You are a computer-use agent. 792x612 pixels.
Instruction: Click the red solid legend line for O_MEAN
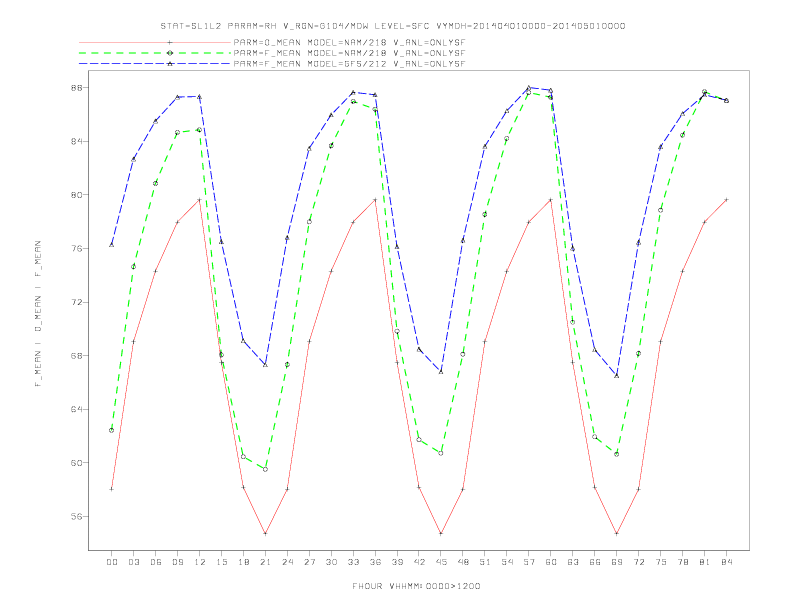pyautogui.click(x=155, y=42)
